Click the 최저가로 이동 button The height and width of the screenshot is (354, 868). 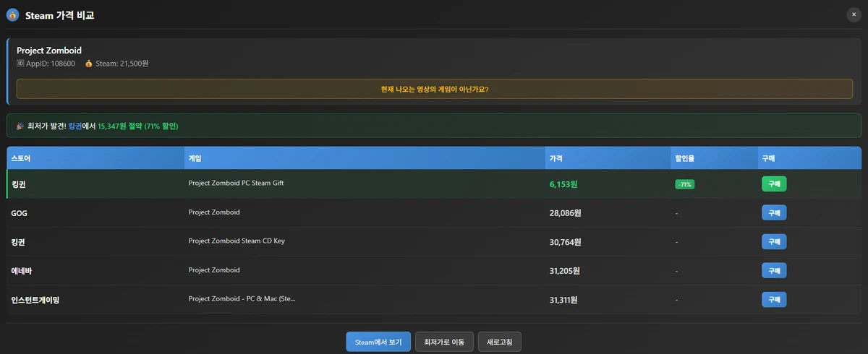[x=445, y=341]
